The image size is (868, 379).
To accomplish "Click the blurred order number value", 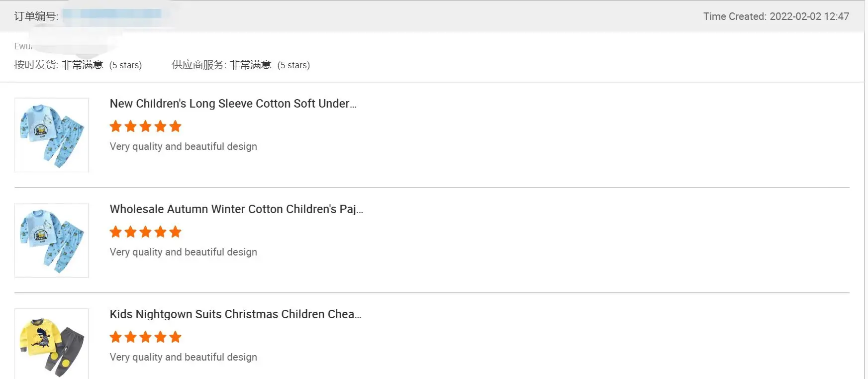I will coord(112,15).
